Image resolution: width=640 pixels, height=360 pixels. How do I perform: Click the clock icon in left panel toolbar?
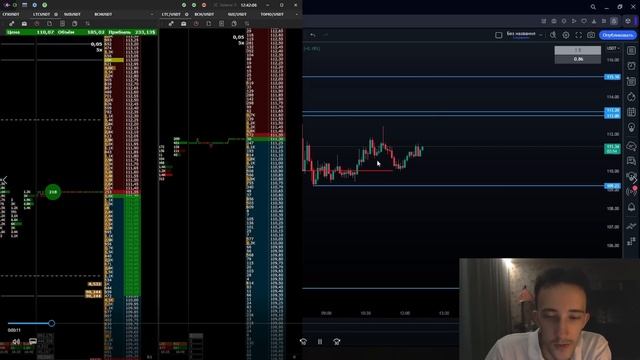pos(37,24)
